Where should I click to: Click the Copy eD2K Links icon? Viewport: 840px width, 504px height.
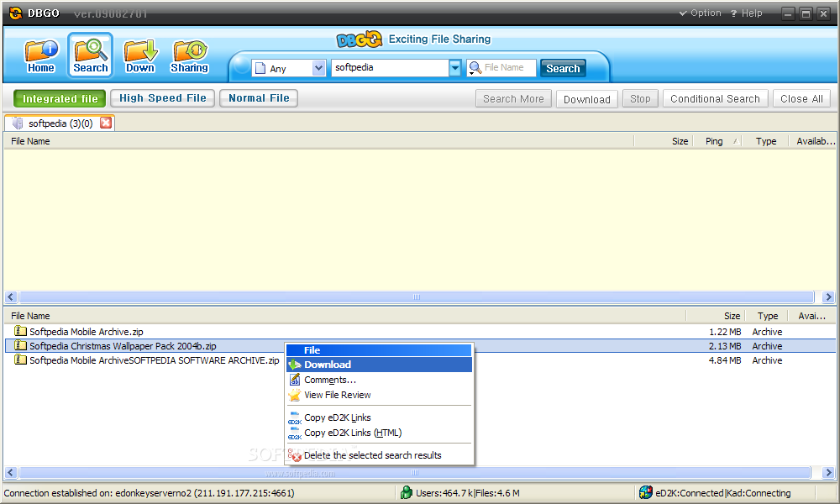295,417
